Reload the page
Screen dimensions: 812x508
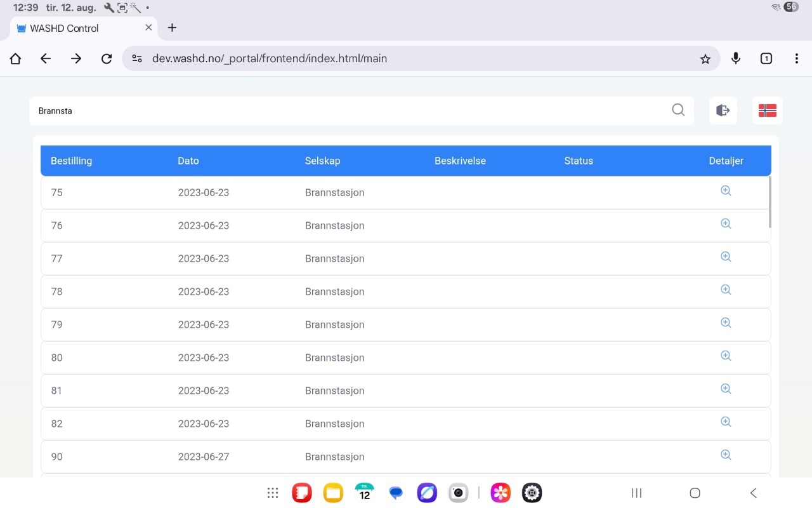[107, 59]
